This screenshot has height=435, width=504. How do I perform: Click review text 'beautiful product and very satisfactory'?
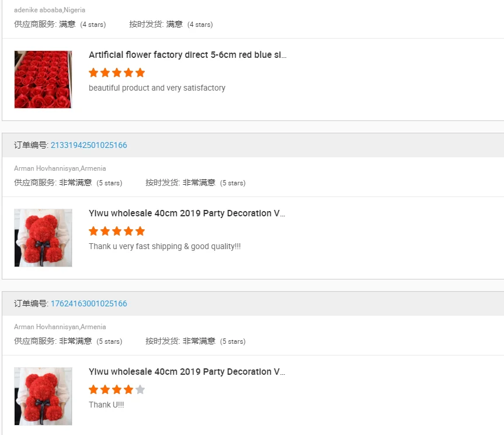(157, 88)
